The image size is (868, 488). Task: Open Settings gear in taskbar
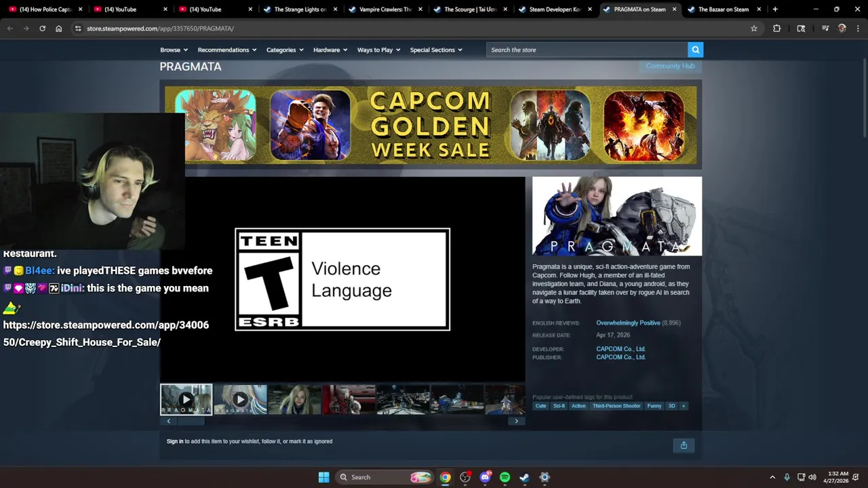coord(545,477)
